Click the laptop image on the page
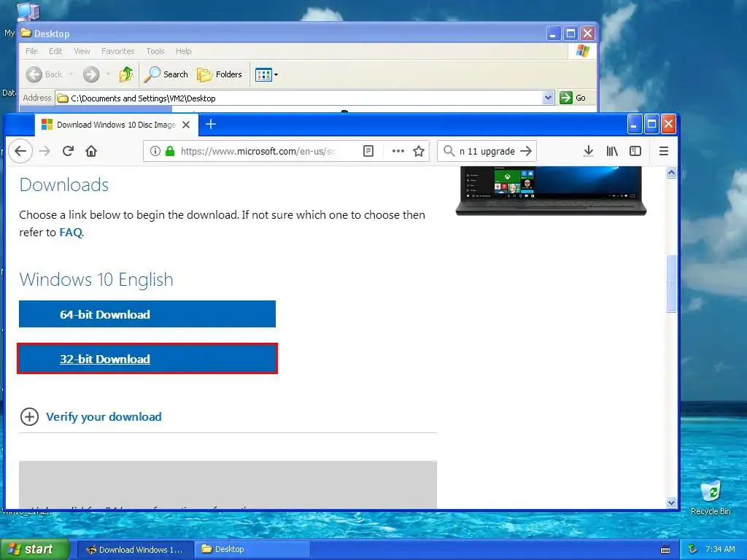This screenshot has height=560, width=747. point(551,190)
